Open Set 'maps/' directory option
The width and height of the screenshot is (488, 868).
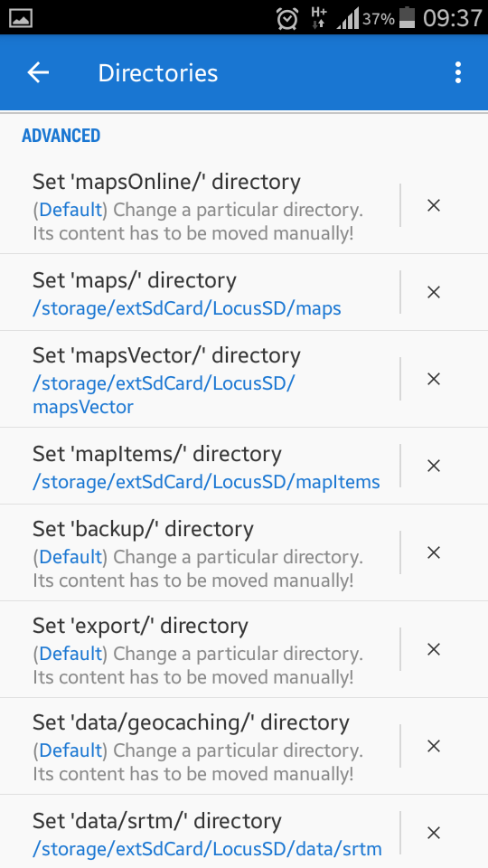coord(199,292)
